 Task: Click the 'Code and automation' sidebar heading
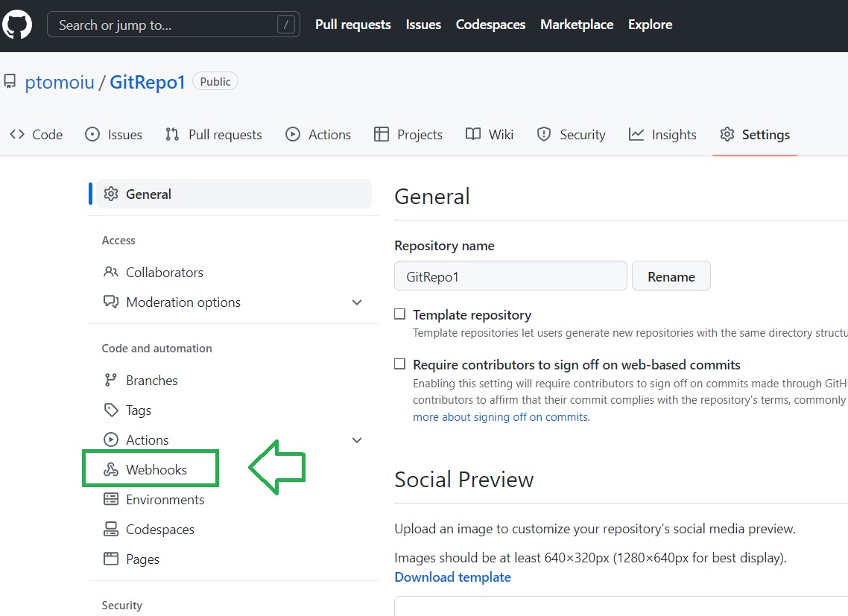(x=156, y=349)
